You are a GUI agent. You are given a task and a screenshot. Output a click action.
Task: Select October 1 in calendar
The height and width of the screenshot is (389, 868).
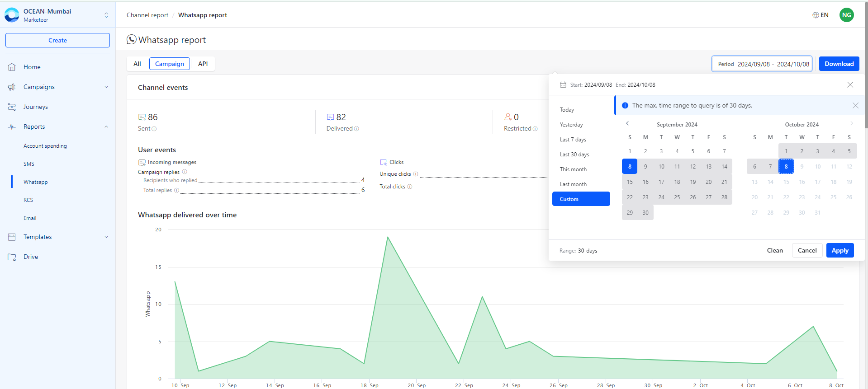point(786,151)
